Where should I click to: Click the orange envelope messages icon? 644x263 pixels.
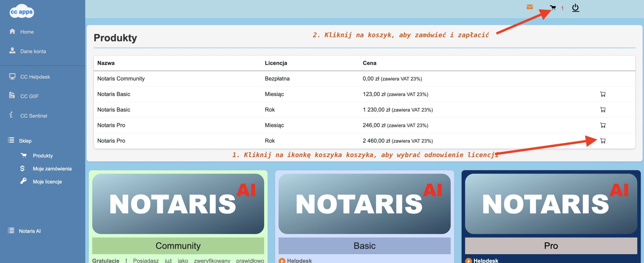click(530, 7)
